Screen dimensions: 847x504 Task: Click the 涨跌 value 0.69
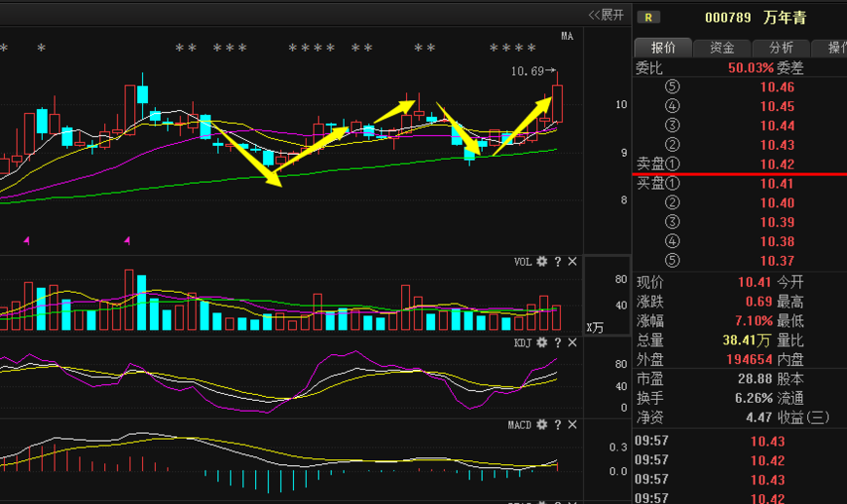coord(759,302)
